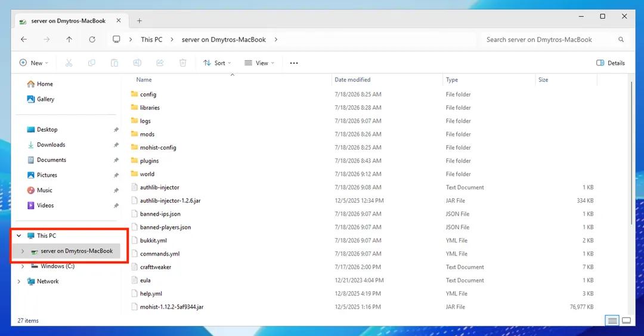Image resolution: width=644 pixels, height=336 pixels.
Task: Click the Delete trash icon
Action: (183, 63)
